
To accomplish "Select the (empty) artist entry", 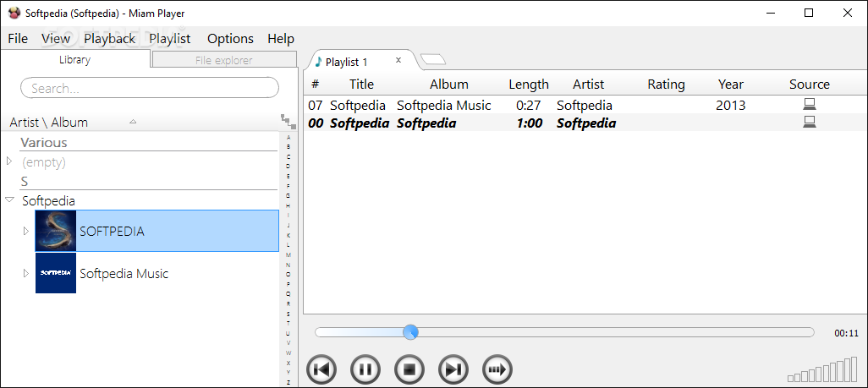I will (x=44, y=162).
